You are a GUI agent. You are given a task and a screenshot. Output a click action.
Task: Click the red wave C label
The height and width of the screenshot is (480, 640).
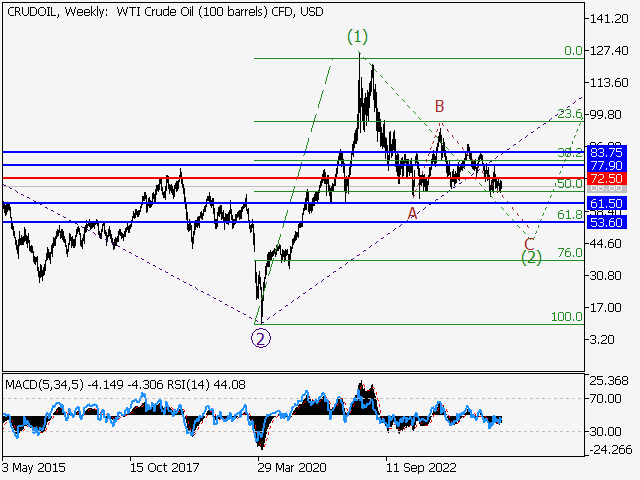pyautogui.click(x=529, y=243)
